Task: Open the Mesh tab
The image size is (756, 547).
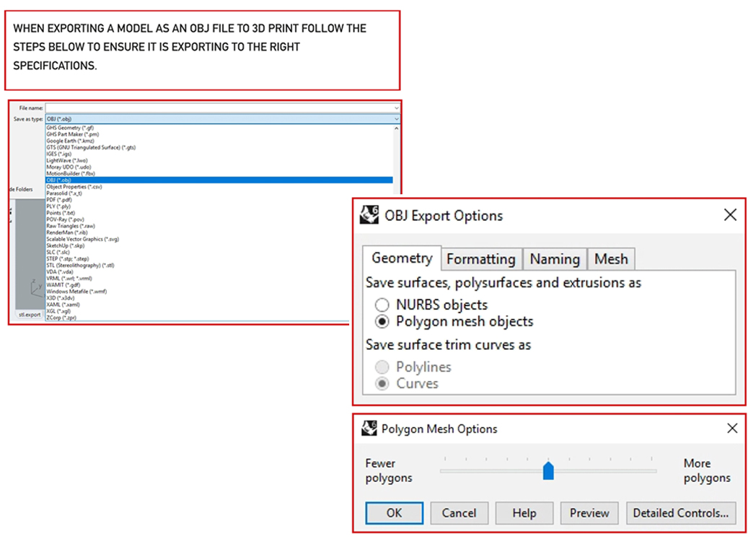Action: coord(610,259)
